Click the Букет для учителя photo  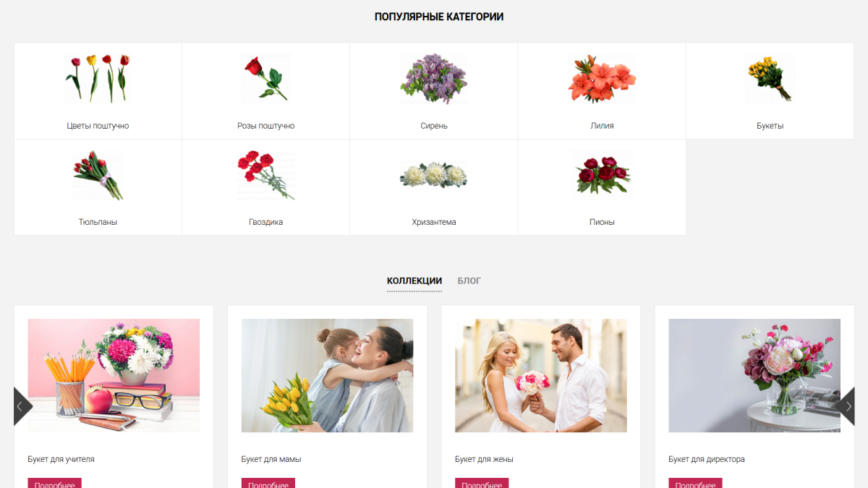[114, 376]
